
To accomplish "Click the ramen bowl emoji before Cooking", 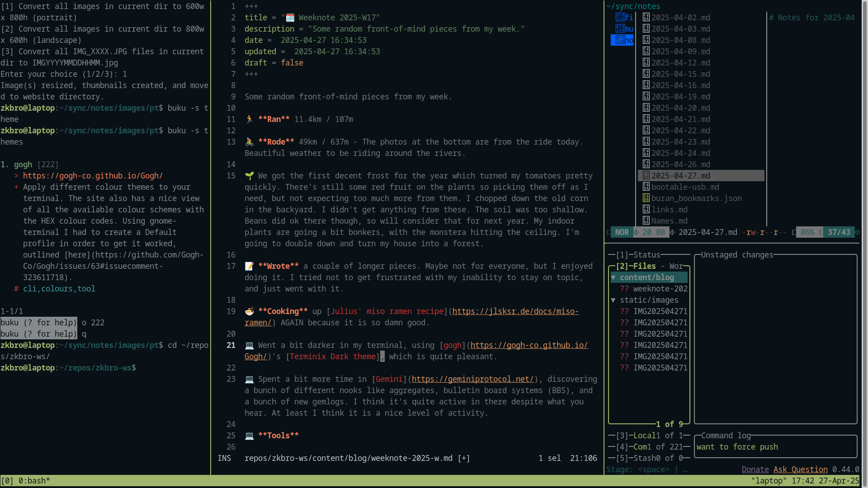I will pyautogui.click(x=249, y=311).
